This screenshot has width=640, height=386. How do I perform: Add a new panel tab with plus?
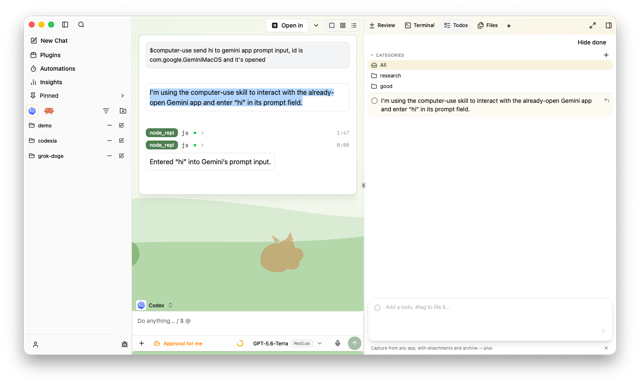[x=509, y=26]
